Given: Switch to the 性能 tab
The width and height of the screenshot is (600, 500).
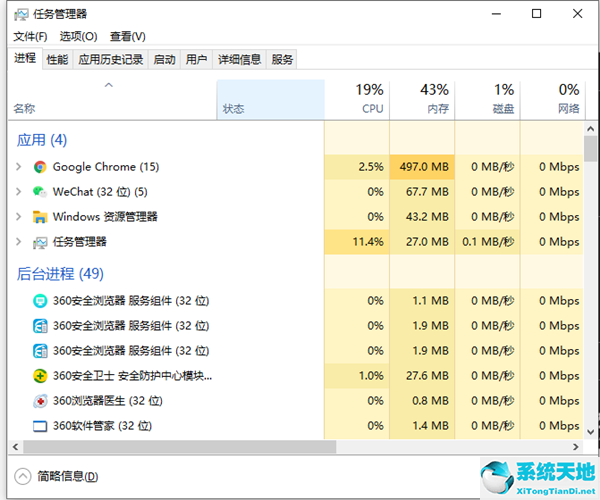Looking at the screenshot, I should (57, 60).
